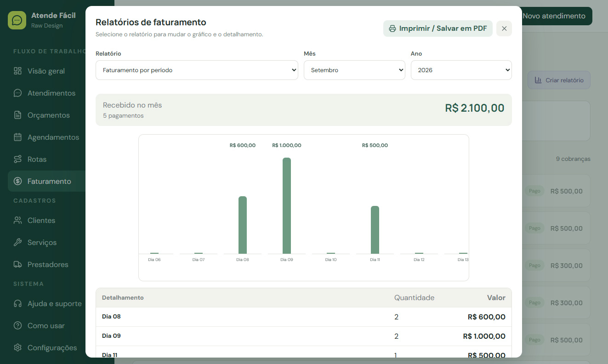The height and width of the screenshot is (364, 608).
Task: Click the Dia 12 axis label
Action: pyautogui.click(x=419, y=260)
